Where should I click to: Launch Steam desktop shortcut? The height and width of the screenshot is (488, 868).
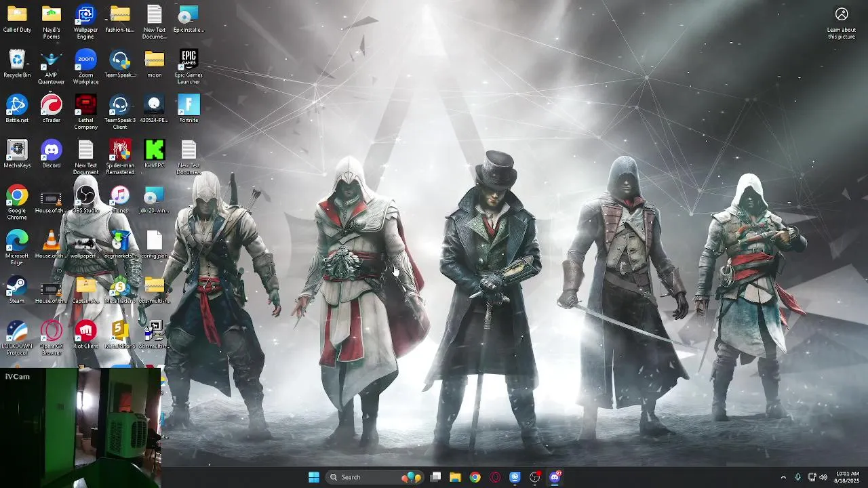[x=17, y=291]
